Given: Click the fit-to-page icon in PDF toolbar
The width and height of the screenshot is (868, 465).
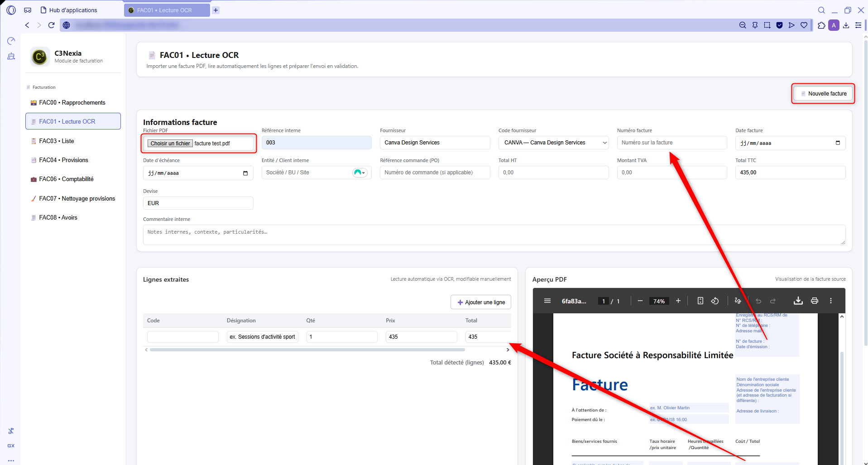Looking at the screenshot, I should 700,301.
